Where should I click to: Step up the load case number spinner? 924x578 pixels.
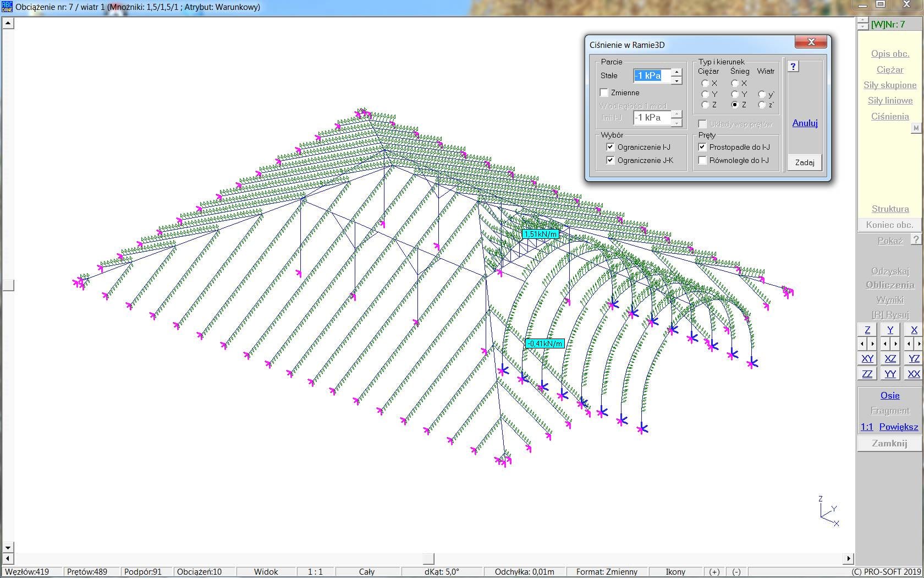pos(862,21)
